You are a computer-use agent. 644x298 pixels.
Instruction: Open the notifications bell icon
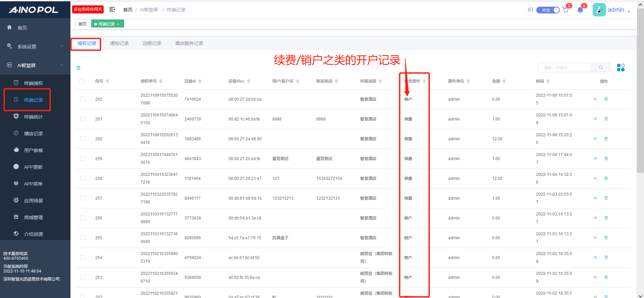(580, 10)
